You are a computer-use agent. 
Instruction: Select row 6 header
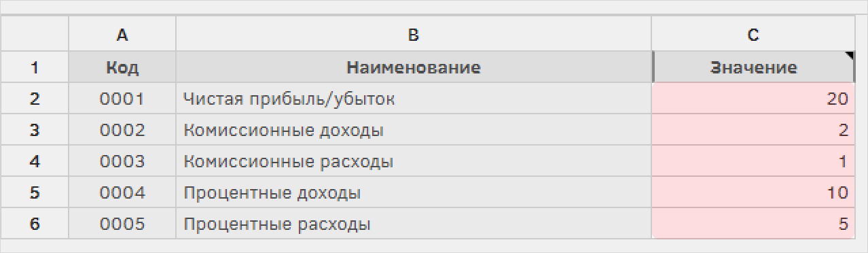coord(35,224)
